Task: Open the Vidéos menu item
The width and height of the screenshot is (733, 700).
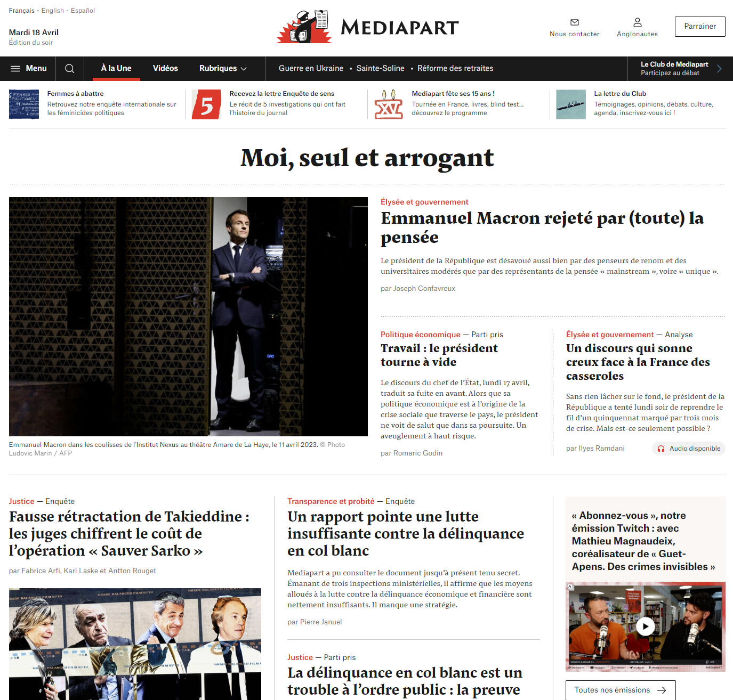Action: coord(165,69)
